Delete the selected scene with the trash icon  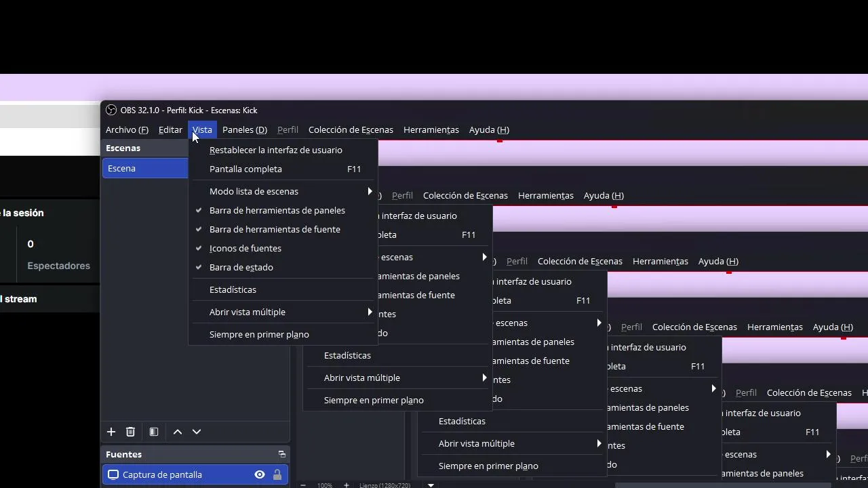[131, 432]
